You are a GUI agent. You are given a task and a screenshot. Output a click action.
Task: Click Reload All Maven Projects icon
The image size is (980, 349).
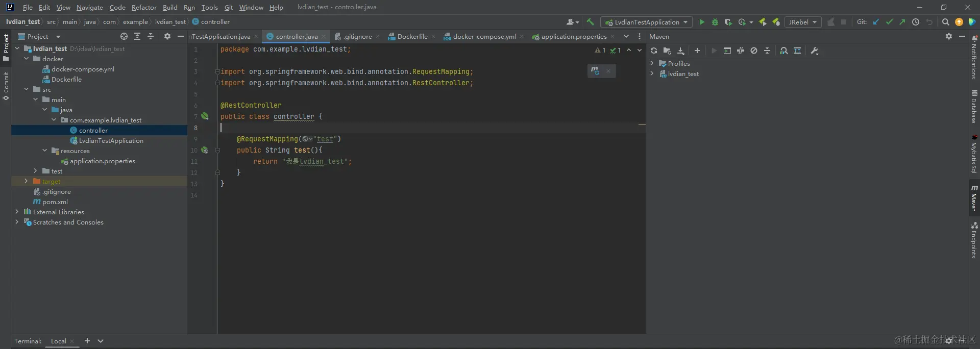(x=654, y=51)
